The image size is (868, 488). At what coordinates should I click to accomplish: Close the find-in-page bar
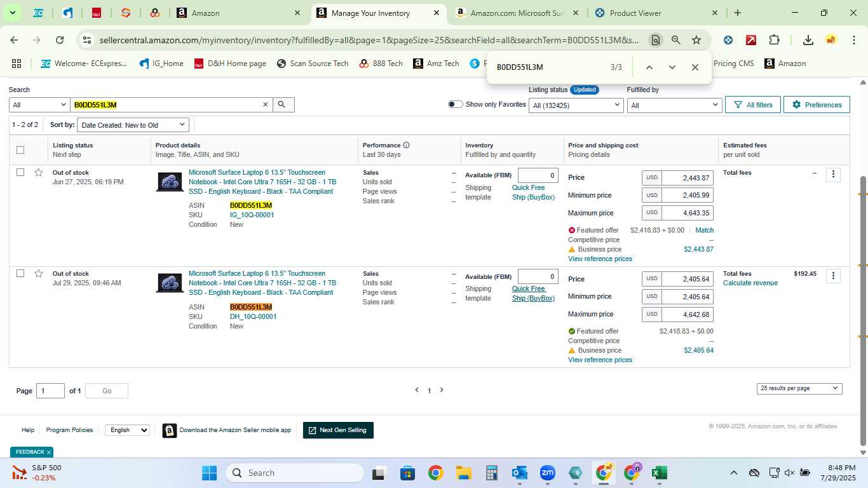[695, 67]
